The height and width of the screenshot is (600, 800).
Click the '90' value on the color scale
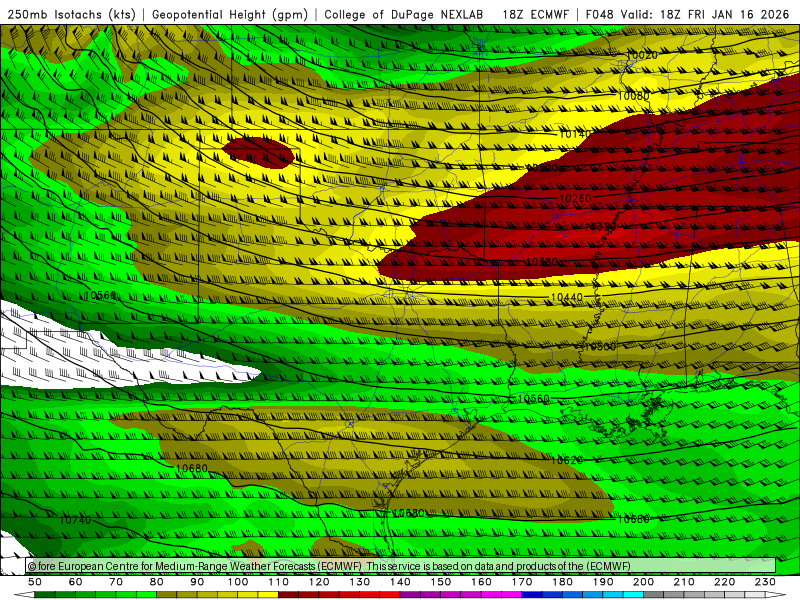click(197, 582)
